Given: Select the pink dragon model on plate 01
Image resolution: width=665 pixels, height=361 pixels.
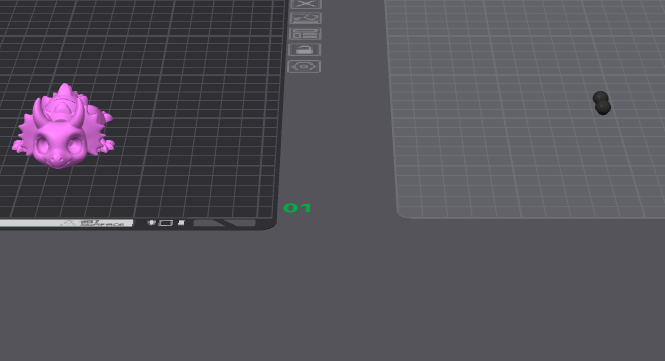Looking at the screenshot, I should [63, 126].
